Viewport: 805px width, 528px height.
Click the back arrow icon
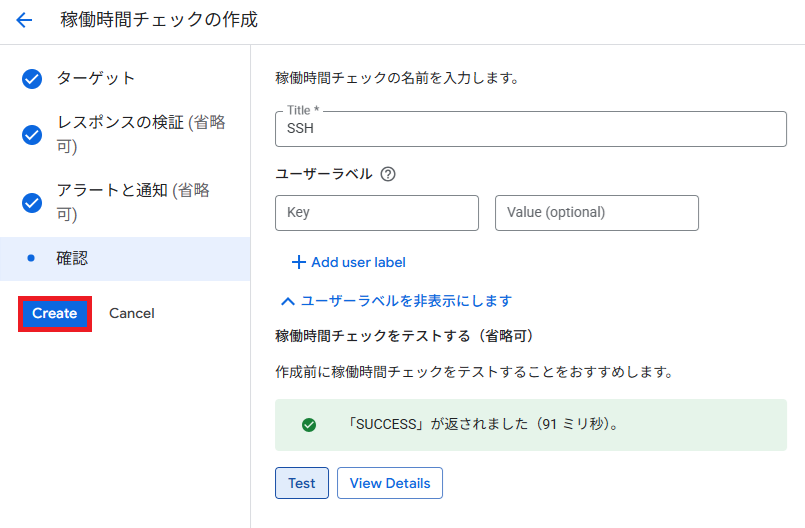pos(24,20)
